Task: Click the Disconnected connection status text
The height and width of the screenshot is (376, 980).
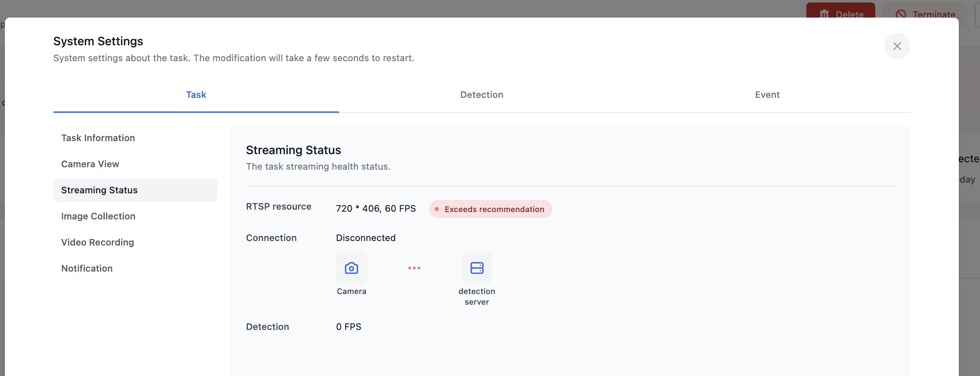Action: tap(366, 238)
